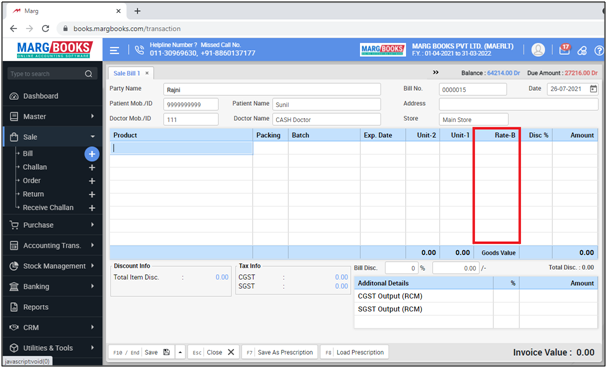Click the blue plus beside Bill
Image resolution: width=608 pixels, height=368 pixels.
click(92, 154)
